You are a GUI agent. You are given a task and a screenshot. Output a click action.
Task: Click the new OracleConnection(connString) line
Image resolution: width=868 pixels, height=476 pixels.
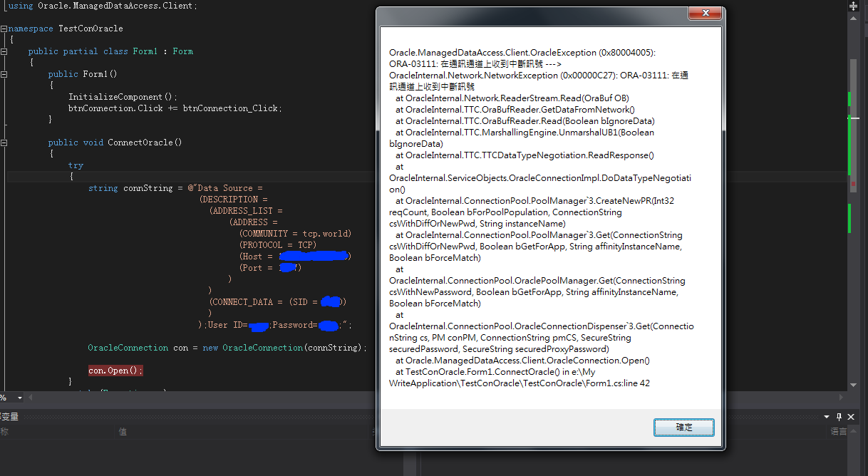point(227,348)
